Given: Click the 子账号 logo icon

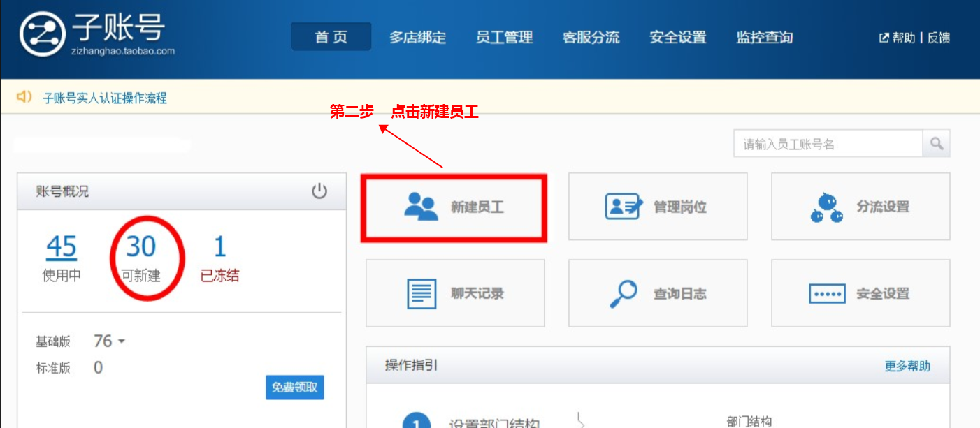Looking at the screenshot, I should [42, 34].
